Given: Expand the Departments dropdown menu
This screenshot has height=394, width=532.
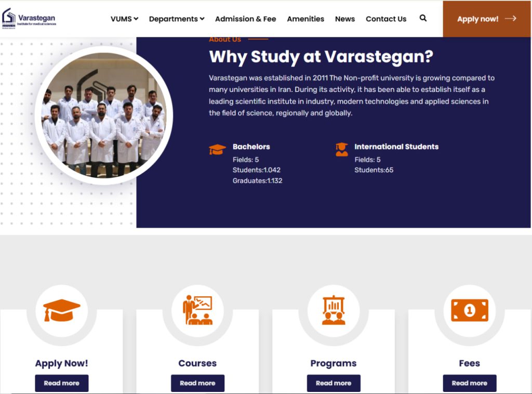Looking at the screenshot, I should pyautogui.click(x=177, y=19).
